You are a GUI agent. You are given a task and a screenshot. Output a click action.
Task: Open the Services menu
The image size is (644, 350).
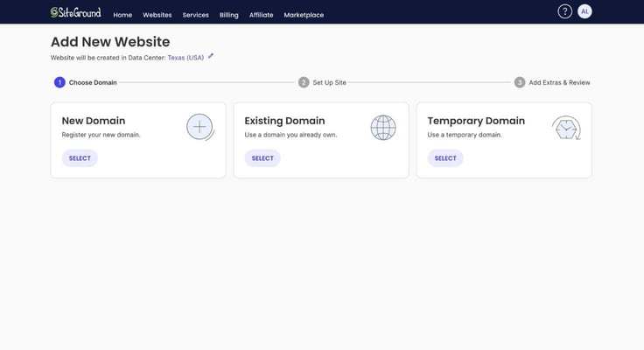(195, 15)
